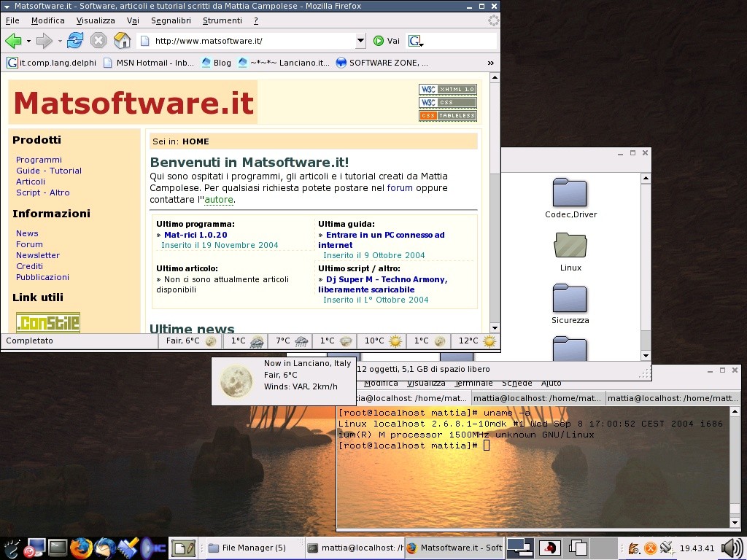Select the third workspace in pager
Screen dimensions: 747x560
(x=578, y=548)
